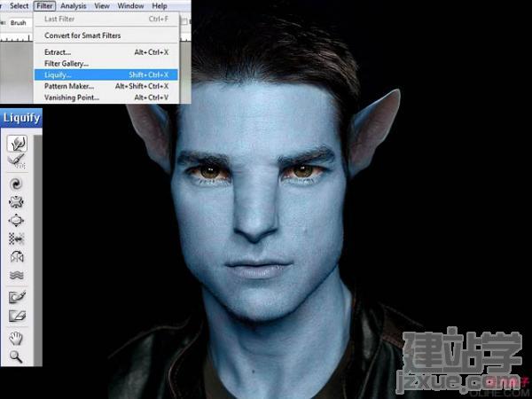
Task: Choose Vanishing Point... menu entry
Action: 106,98
